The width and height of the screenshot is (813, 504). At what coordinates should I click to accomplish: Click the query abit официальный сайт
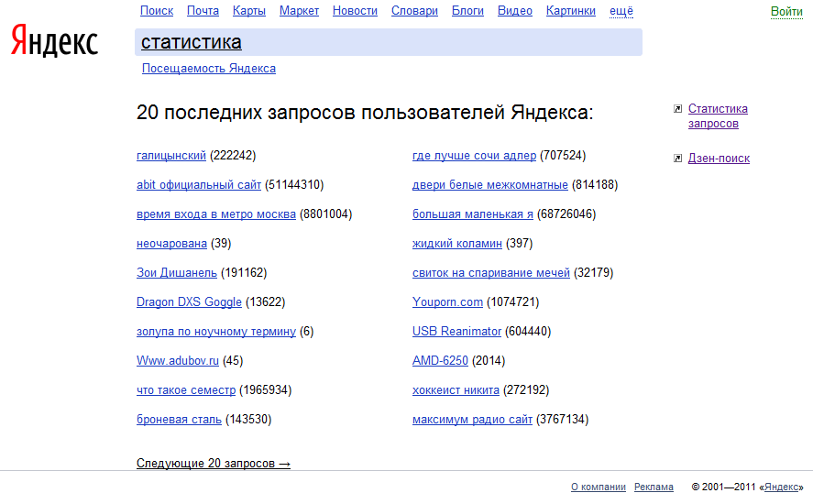[x=199, y=185]
